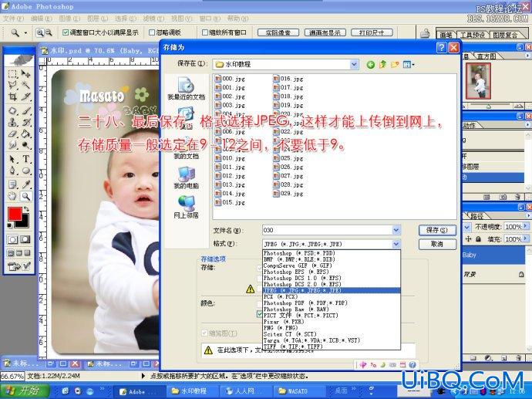Select the Path Selection arrow tool
532x399 pixels.
pyautogui.click(x=13, y=159)
